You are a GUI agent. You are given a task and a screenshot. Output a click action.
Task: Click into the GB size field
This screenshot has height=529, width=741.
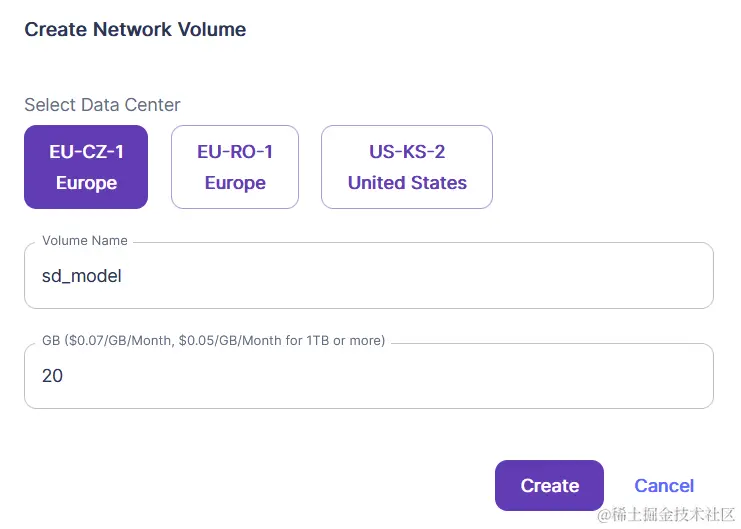coord(369,376)
